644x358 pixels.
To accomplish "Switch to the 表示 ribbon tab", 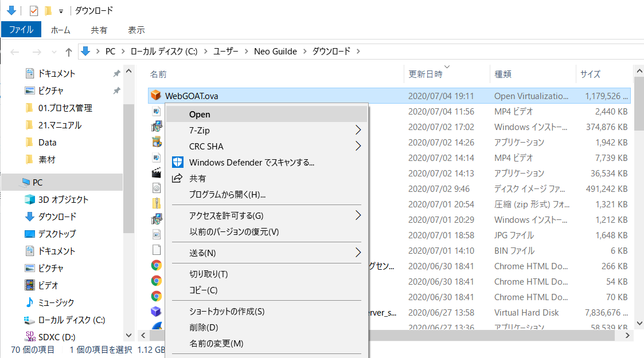I will pos(136,30).
